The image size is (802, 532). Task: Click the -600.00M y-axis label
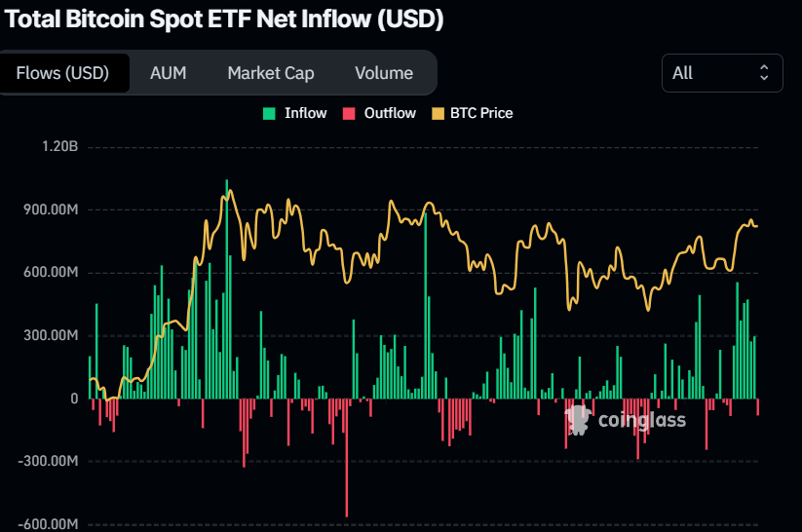click(x=49, y=524)
